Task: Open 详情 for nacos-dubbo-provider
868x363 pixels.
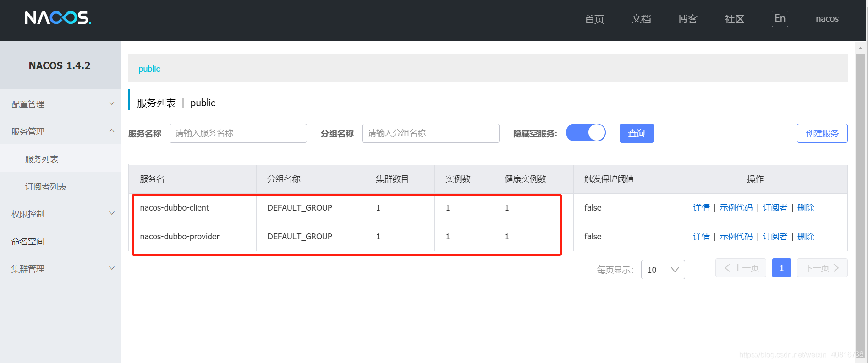Action: point(701,237)
